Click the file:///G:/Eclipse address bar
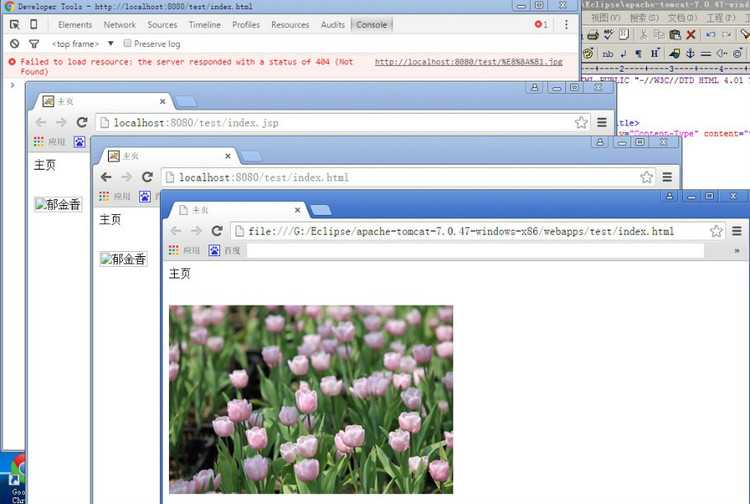This screenshot has height=504, width=750. pyautogui.click(x=477, y=231)
